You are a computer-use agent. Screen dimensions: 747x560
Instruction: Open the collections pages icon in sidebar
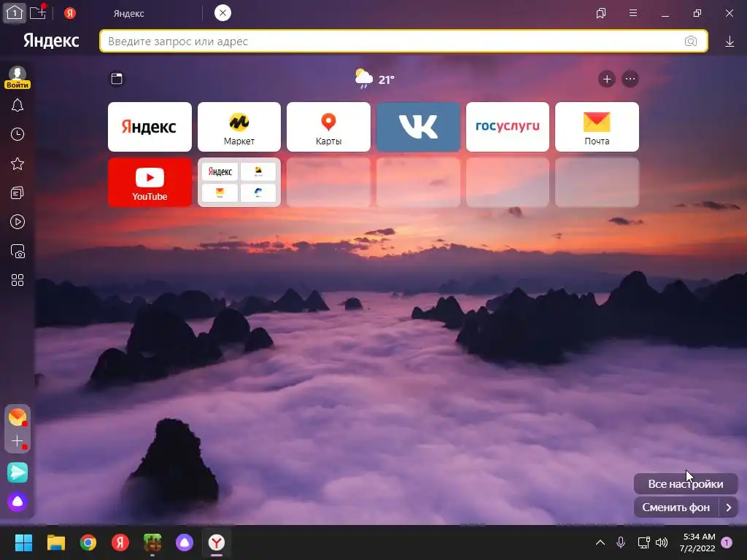tap(18, 192)
